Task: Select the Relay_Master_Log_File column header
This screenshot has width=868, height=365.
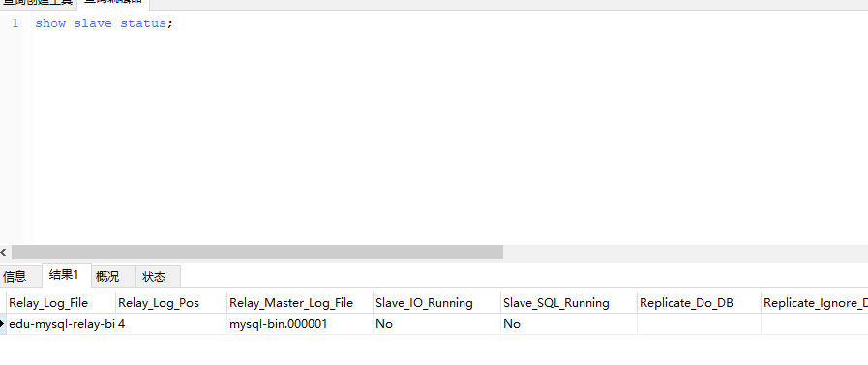Action: (x=299, y=303)
